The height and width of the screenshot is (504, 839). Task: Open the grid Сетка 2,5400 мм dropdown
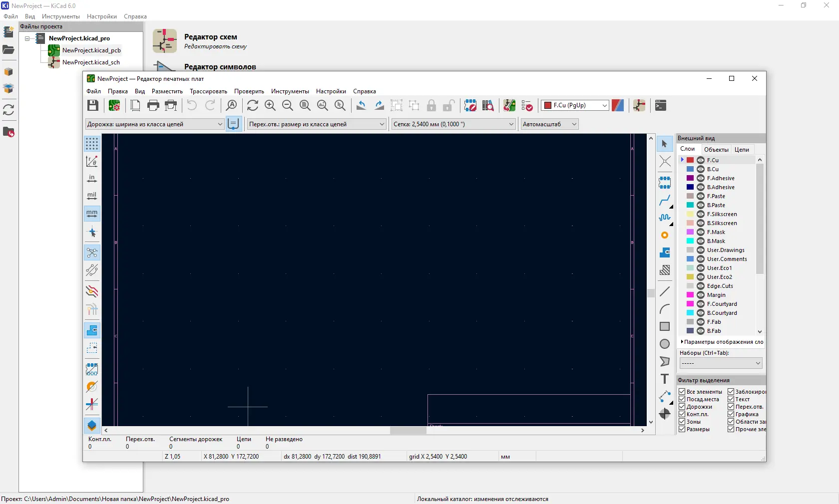453,124
